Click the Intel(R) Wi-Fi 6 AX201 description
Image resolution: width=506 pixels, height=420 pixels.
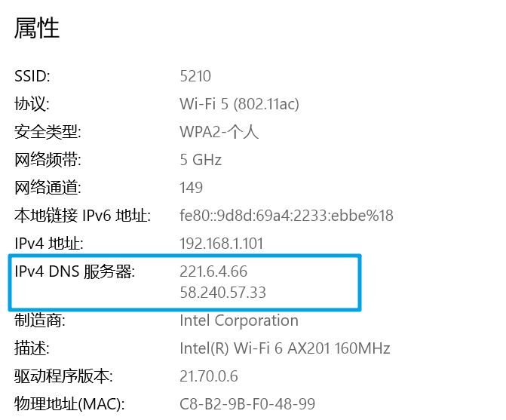[x=284, y=348]
